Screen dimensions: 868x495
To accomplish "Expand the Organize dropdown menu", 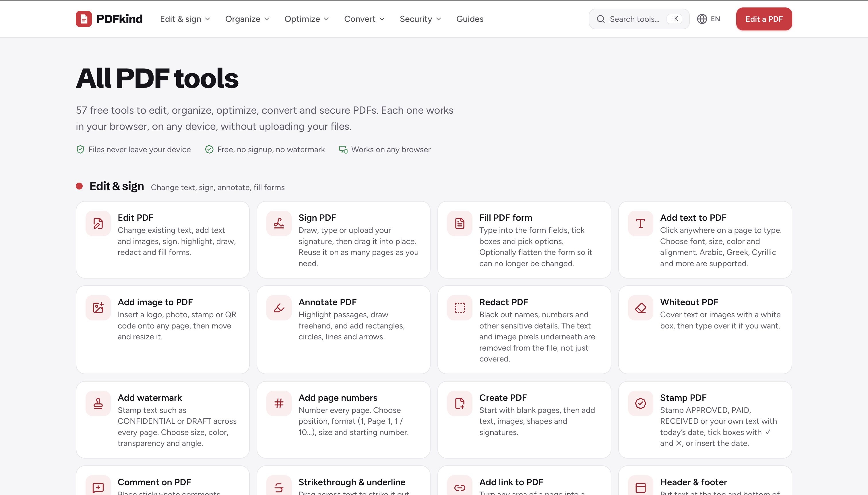I will pos(247,19).
